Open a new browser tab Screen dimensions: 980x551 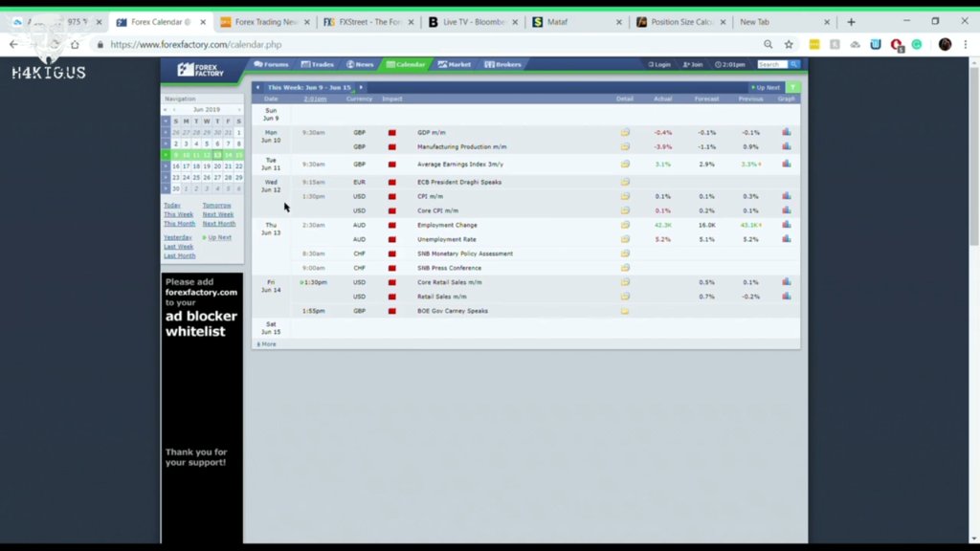pos(851,22)
